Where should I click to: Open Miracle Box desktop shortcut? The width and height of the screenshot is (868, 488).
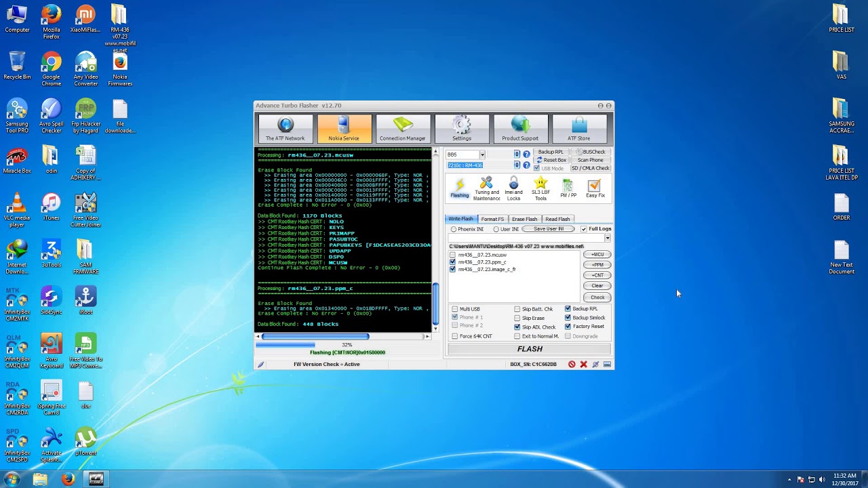(17, 161)
